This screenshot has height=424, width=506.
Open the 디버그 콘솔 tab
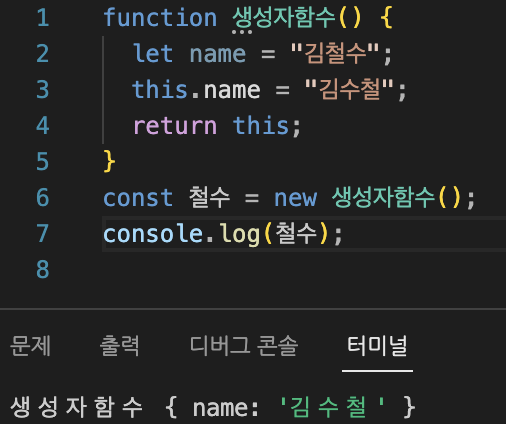click(244, 346)
